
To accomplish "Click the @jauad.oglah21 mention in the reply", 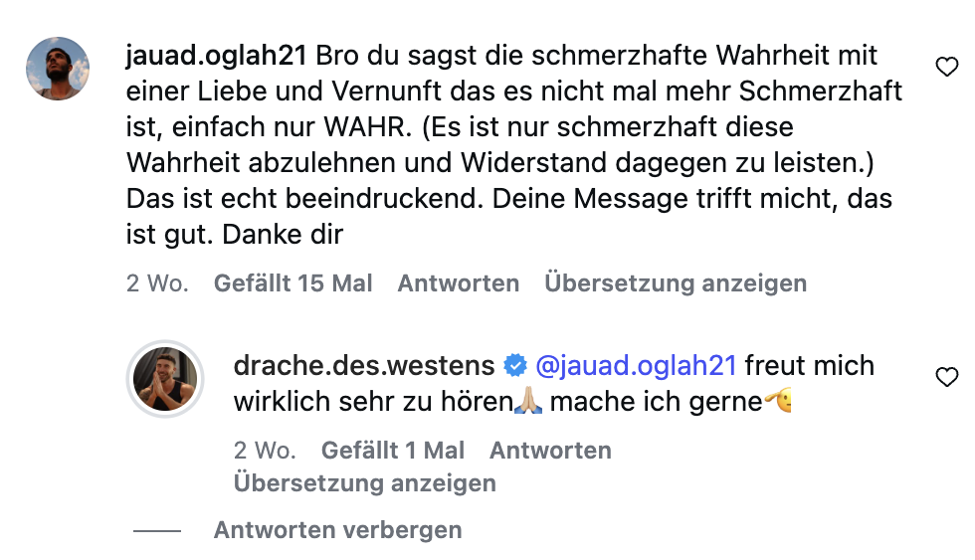I will pos(636,366).
